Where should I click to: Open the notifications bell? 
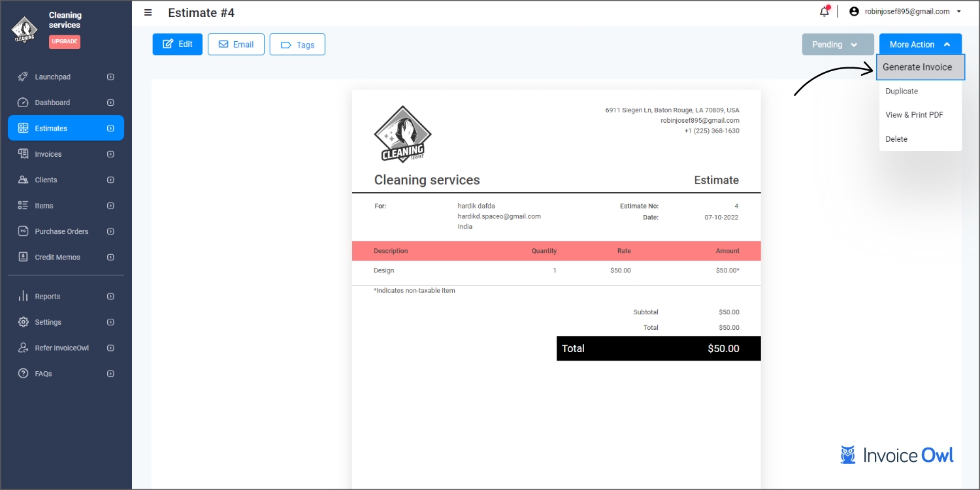click(x=825, y=12)
